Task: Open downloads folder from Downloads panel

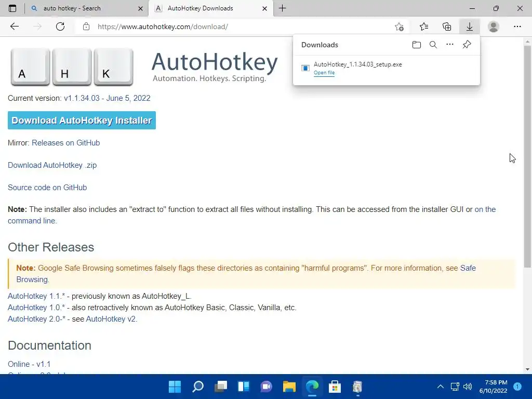Action: 417,45
